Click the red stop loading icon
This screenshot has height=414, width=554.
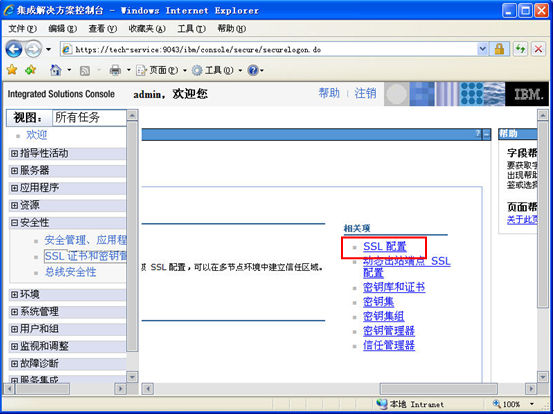538,49
